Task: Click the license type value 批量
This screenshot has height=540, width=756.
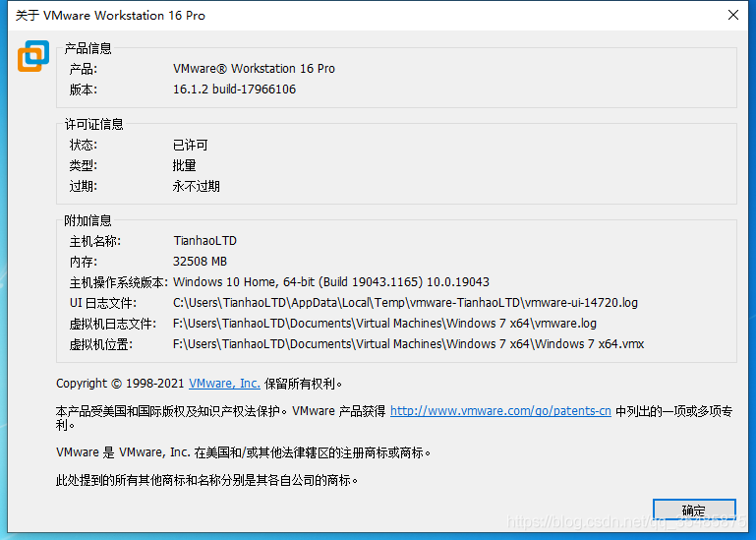Action: point(184,165)
